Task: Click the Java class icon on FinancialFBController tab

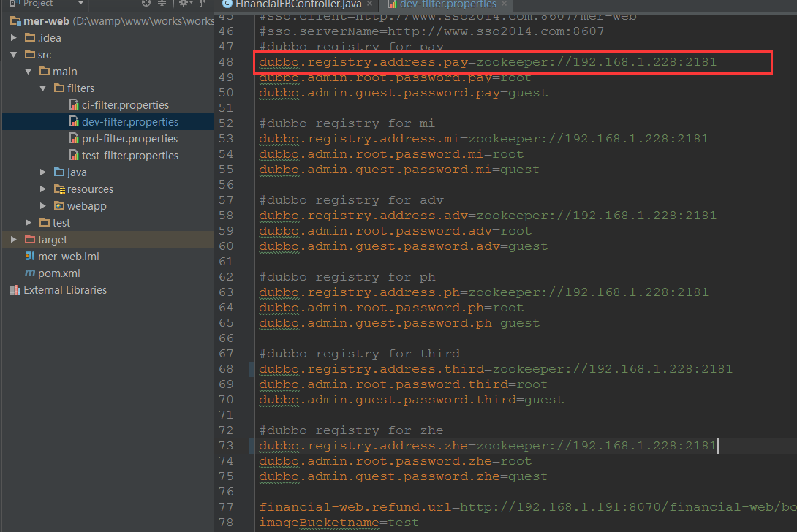Action: [227, 4]
